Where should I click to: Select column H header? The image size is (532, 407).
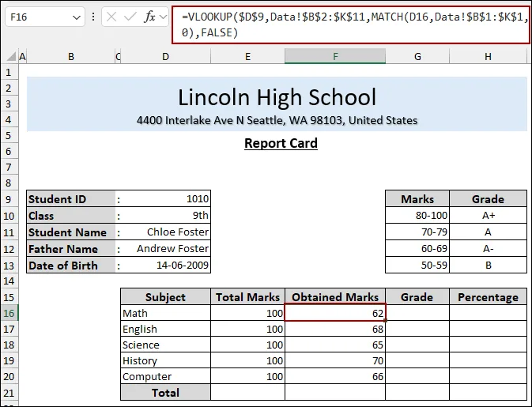(488, 56)
